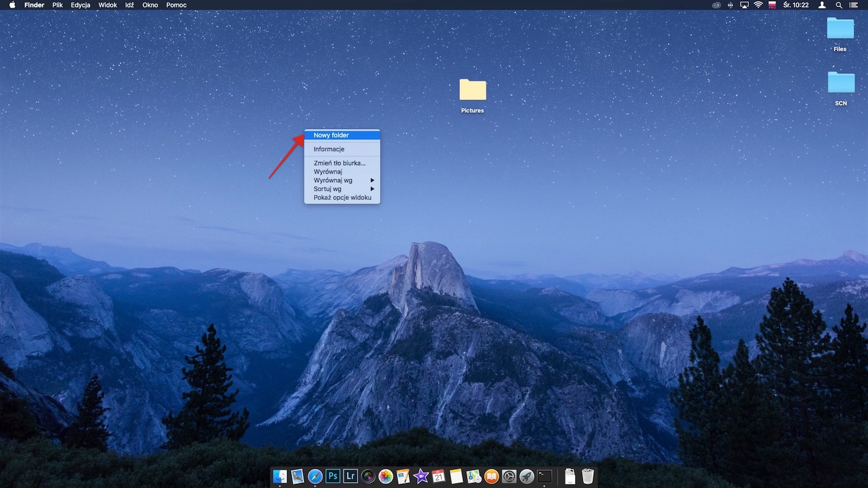
Task: Open Safari browser in the dock
Action: pyautogui.click(x=315, y=476)
